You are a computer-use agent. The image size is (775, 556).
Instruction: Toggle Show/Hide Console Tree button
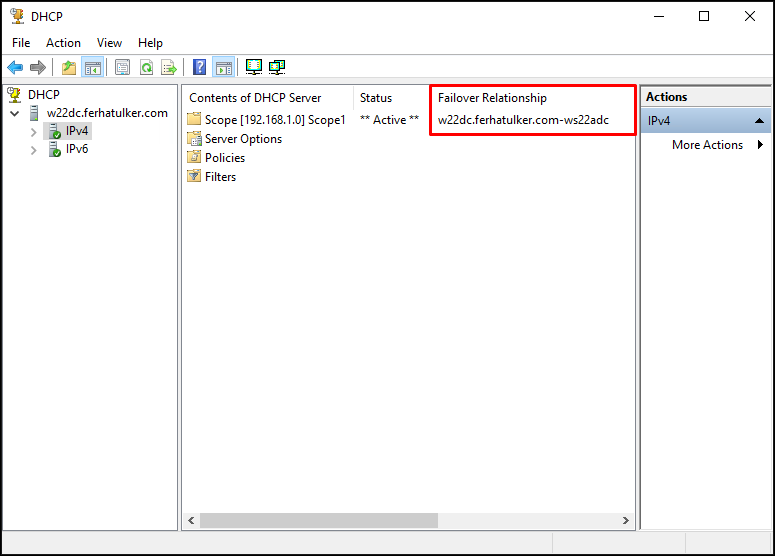[x=93, y=67]
